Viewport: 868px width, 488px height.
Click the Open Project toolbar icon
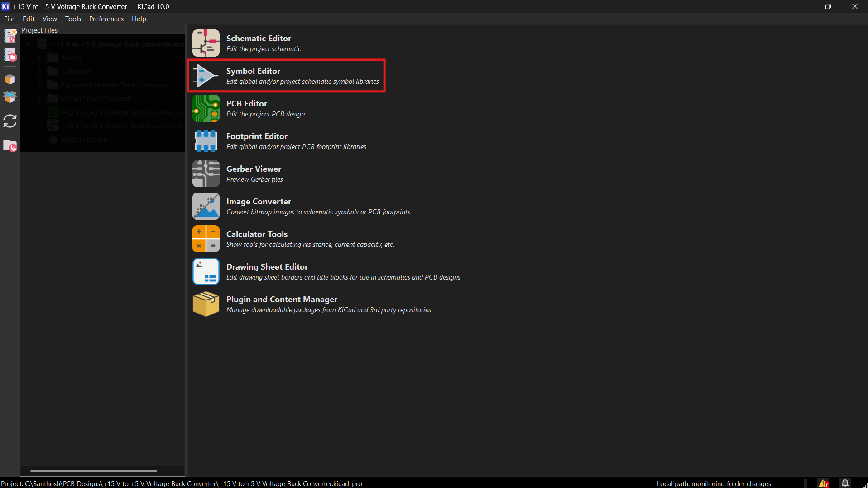tap(10, 55)
